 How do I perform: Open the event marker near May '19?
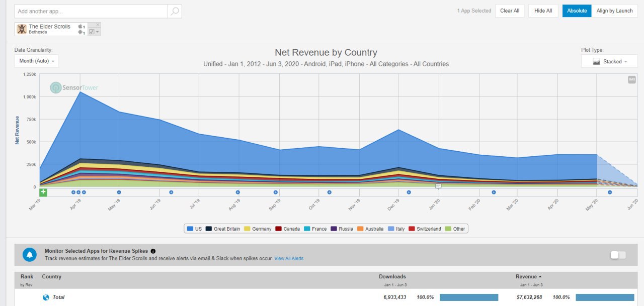[x=119, y=192]
